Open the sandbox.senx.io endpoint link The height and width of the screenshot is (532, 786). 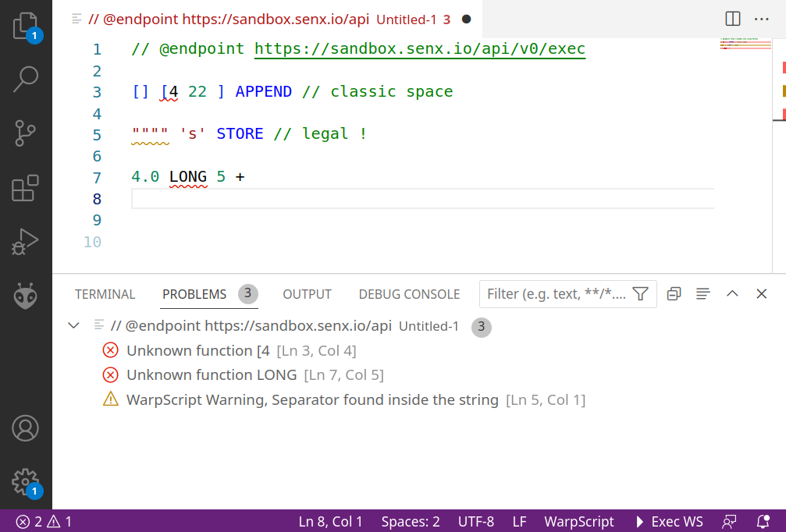(x=420, y=48)
